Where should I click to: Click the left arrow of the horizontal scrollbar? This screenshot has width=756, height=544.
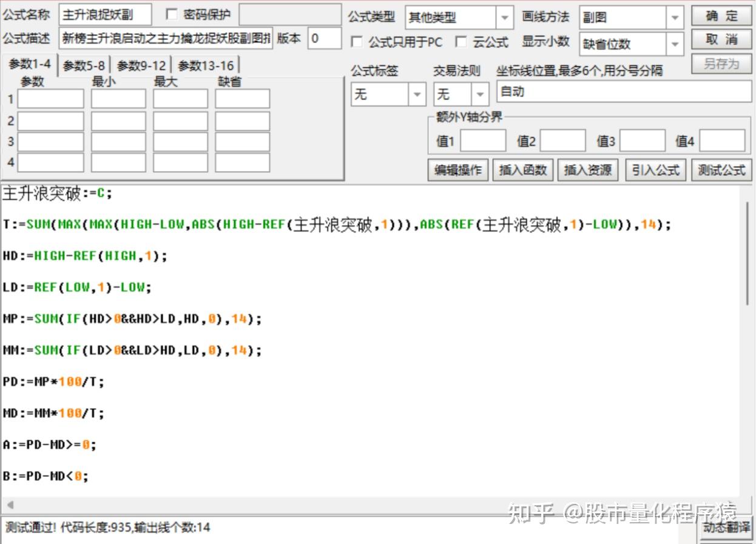(10, 505)
